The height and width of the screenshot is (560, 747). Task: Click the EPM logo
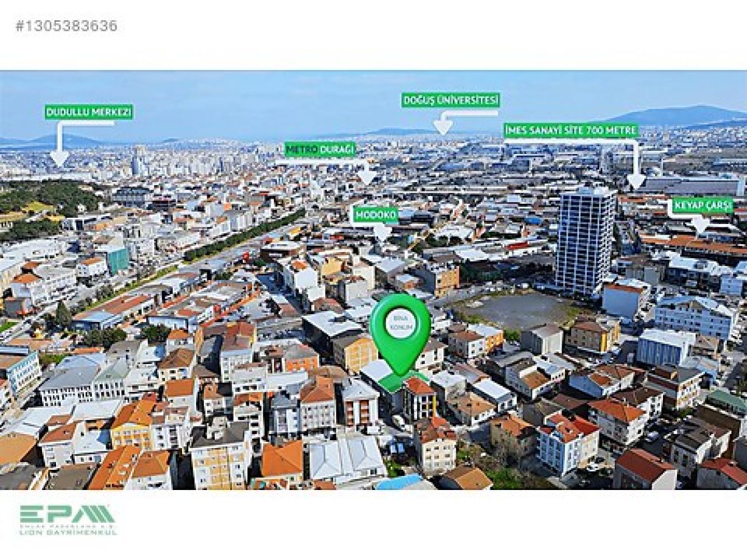[67, 514]
